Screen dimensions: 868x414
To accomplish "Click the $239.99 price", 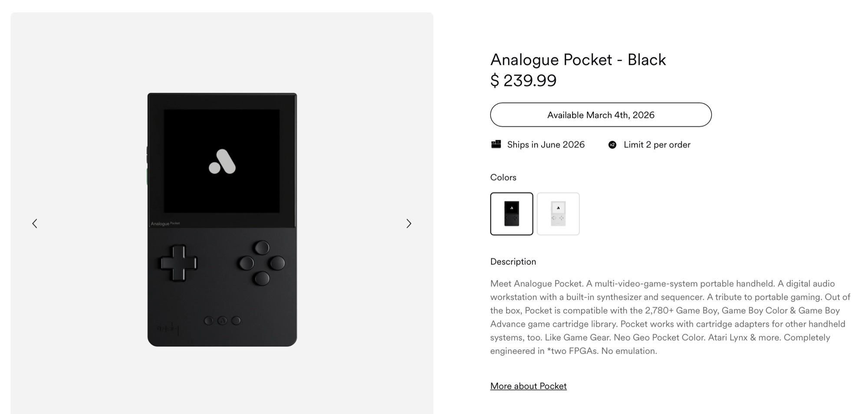I will pyautogui.click(x=523, y=80).
